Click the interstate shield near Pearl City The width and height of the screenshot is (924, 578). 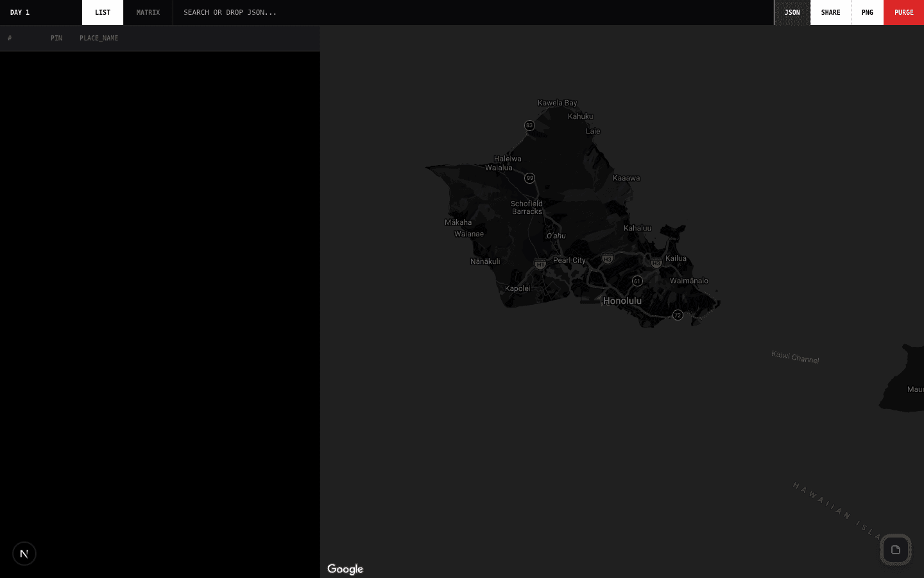click(x=540, y=263)
